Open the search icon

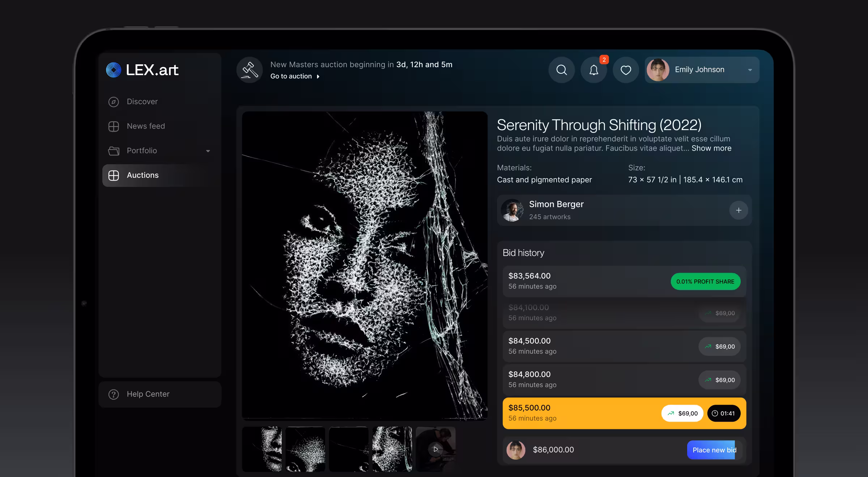pos(562,69)
